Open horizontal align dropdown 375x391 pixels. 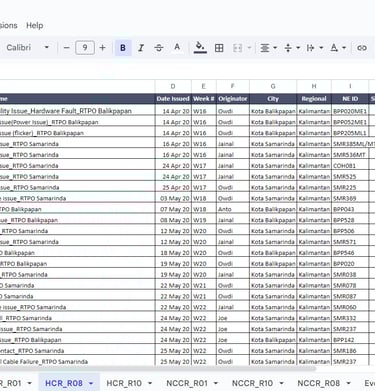pyautogui.click(x=268, y=48)
